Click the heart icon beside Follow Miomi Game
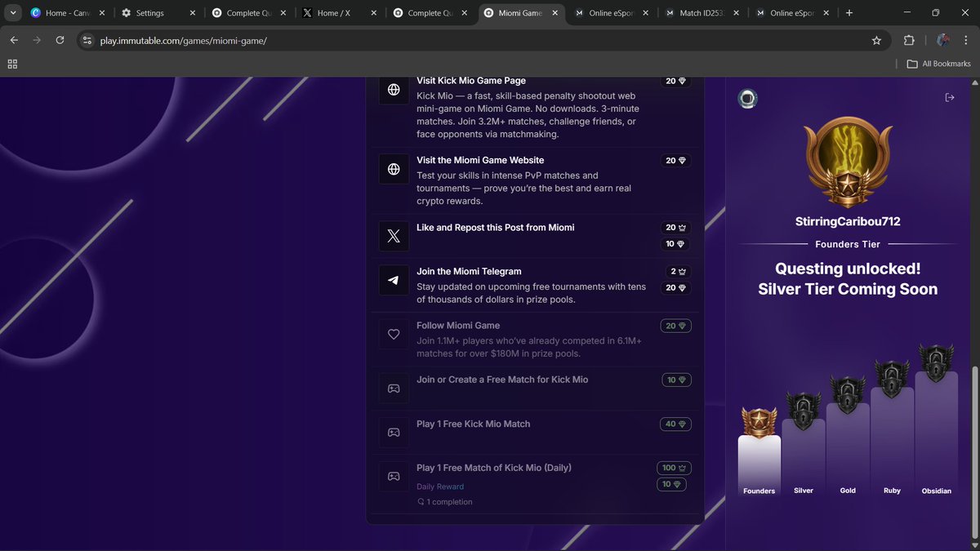The width and height of the screenshot is (980, 551). tap(394, 334)
